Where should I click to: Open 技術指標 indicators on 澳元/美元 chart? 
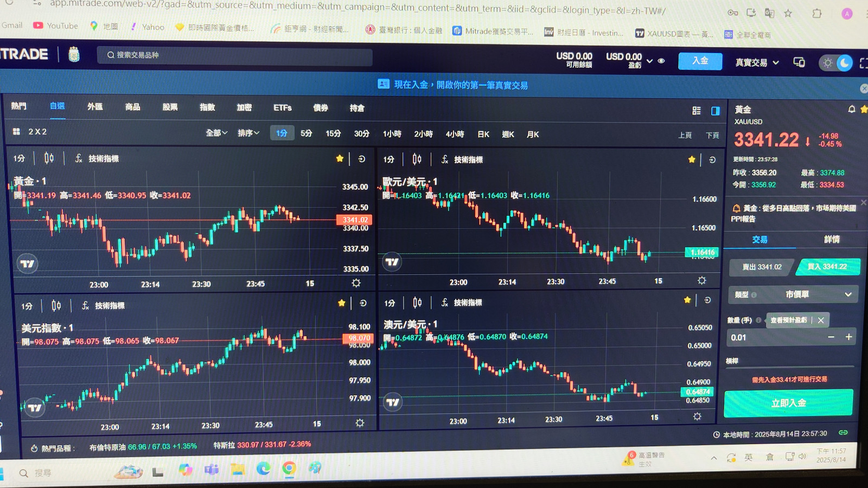pos(461,303)
